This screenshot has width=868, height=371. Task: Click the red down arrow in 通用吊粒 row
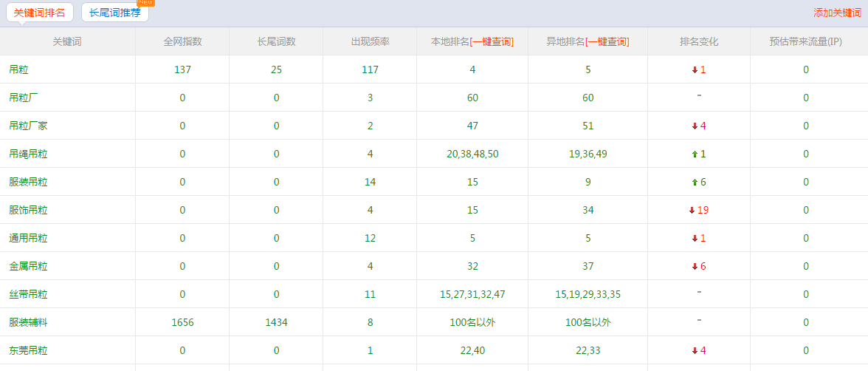(695, 239)
